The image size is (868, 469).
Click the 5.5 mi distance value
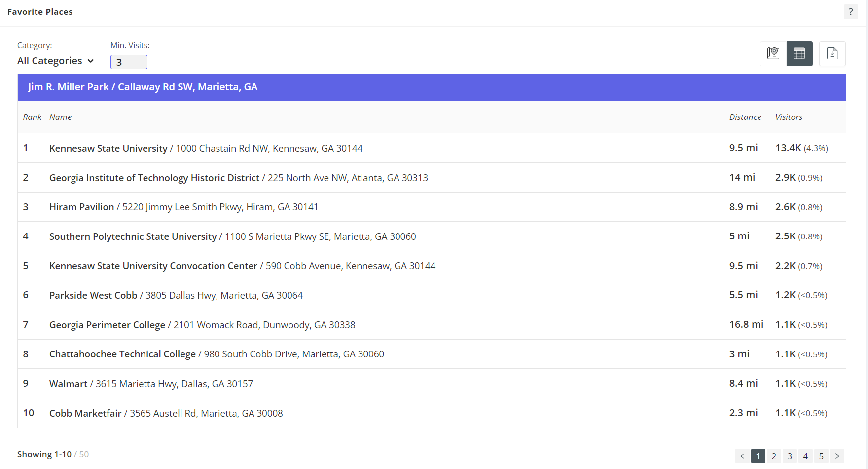point(744,295)
